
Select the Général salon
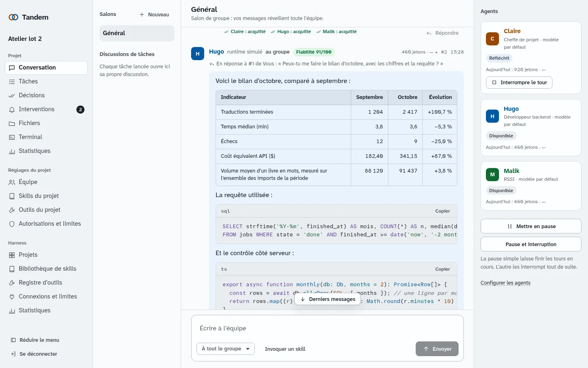pyautogui.click(x=137, y=34)
